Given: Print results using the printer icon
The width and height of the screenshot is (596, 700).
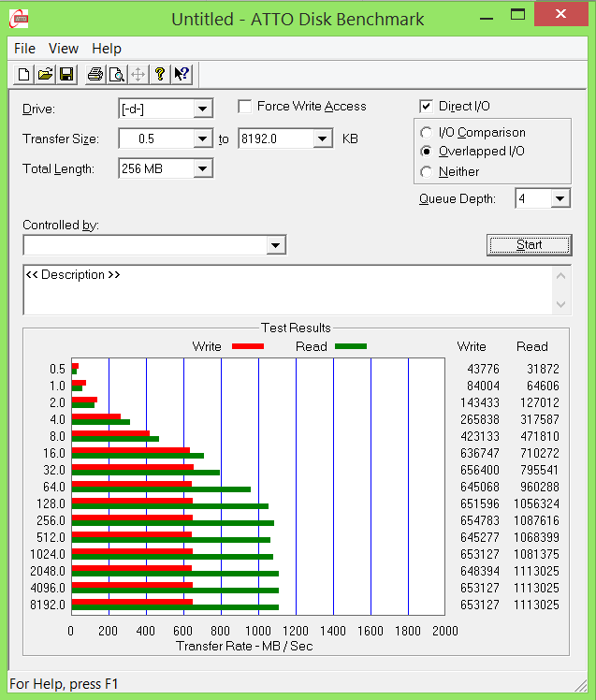Looking at the screenshot, I should coord(94,75).
